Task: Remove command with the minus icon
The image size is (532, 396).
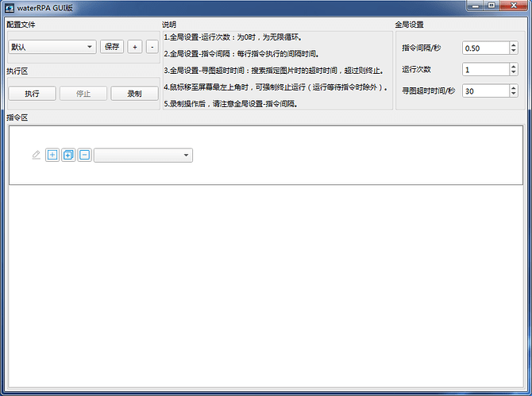Action: click(84, 155)
